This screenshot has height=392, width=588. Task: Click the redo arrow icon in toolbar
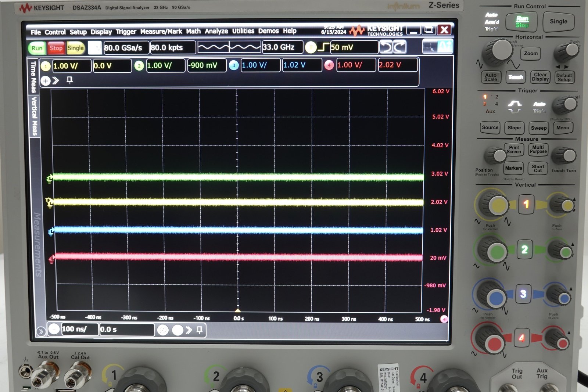400,47
